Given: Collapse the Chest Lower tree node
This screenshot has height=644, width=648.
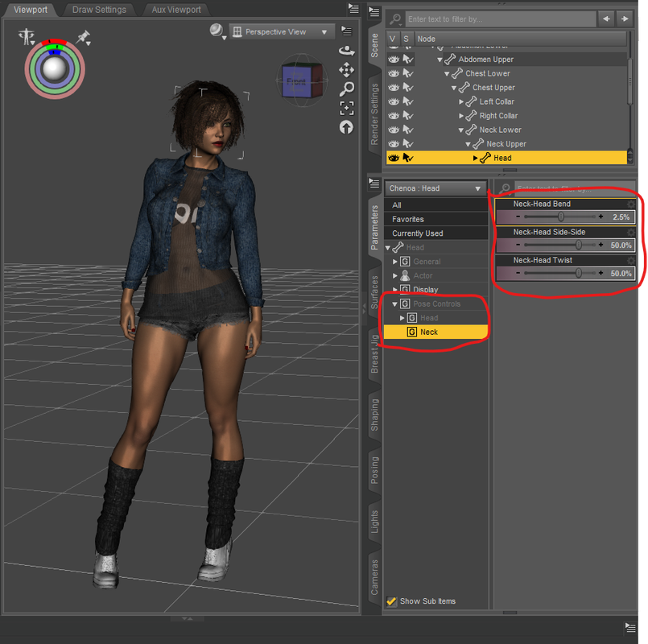Looking at the screenshot, I should point(446,74).
